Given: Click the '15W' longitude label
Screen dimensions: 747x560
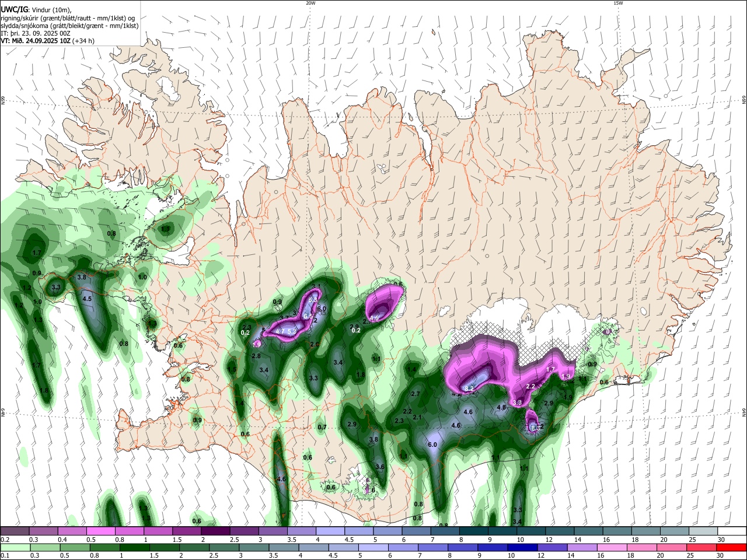Looking at the screenshot, I should coord(618,3).
